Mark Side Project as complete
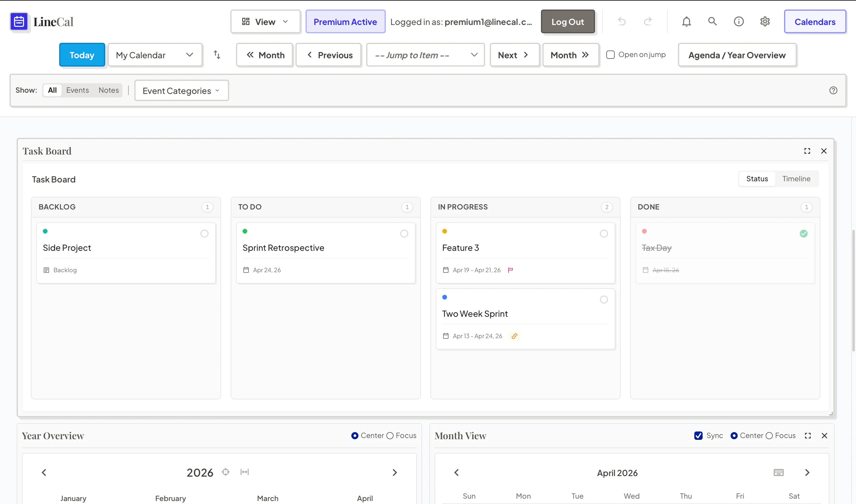Viewport: 856px width, 504px height. coord(204,234)
